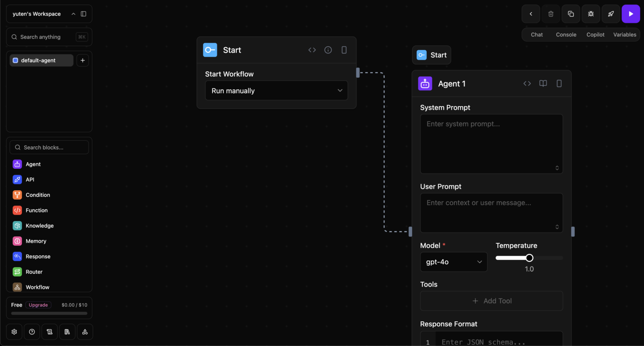Screen dimensions: 644x346
Task: Open settings via the gear icon
Action: coord(14,332)
